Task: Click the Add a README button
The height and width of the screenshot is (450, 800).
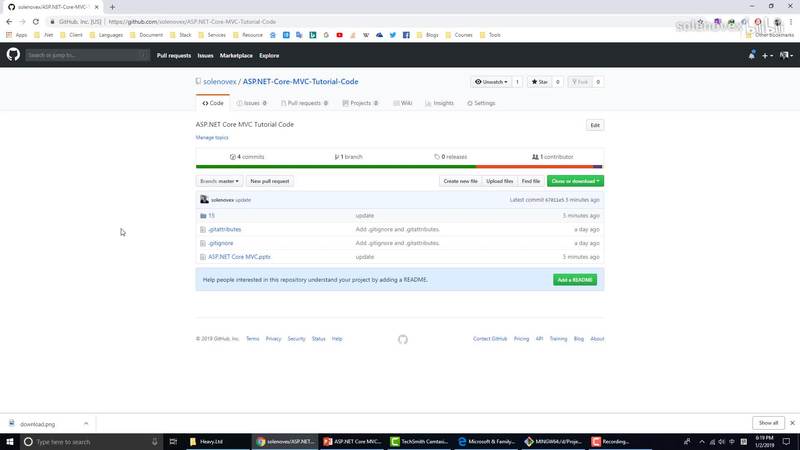Action: click(x=575, y=280)
